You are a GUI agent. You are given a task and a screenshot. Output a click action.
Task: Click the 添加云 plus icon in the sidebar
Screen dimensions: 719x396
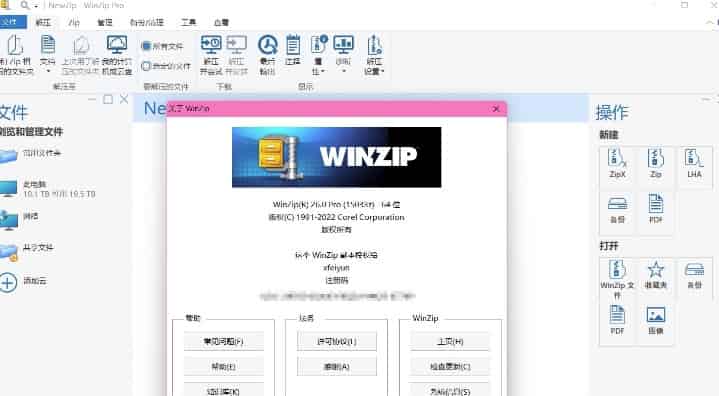coord(8,282)
